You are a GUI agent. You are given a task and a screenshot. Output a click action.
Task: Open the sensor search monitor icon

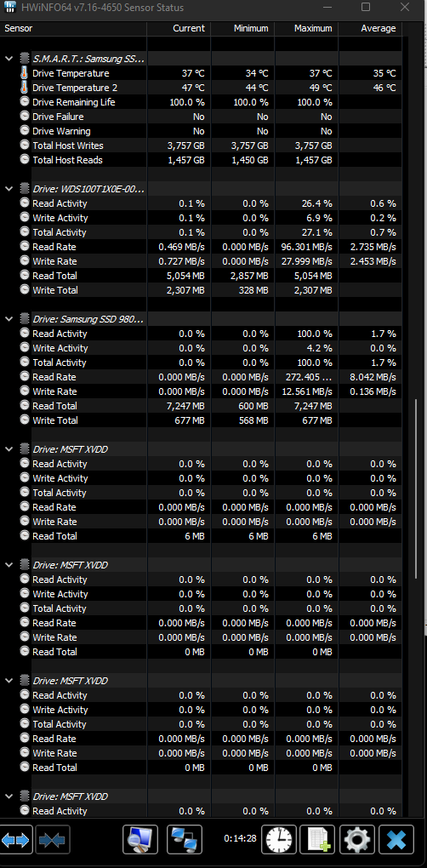coord(140,840)
